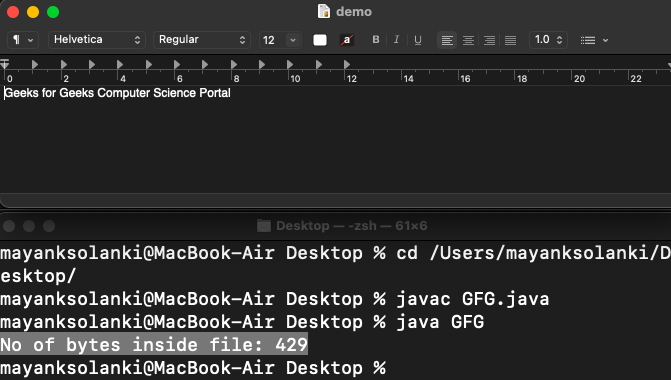Open the Helvetica font family dropdown
The image size is (671, 380).
click(x=97, y=40)
